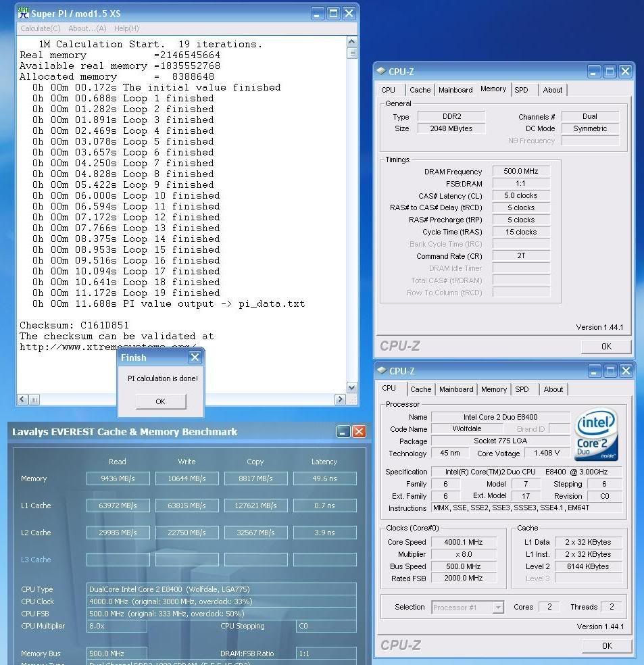Open the Help menu in Super PI
644x665 pixels.
(x=126, y=28)
